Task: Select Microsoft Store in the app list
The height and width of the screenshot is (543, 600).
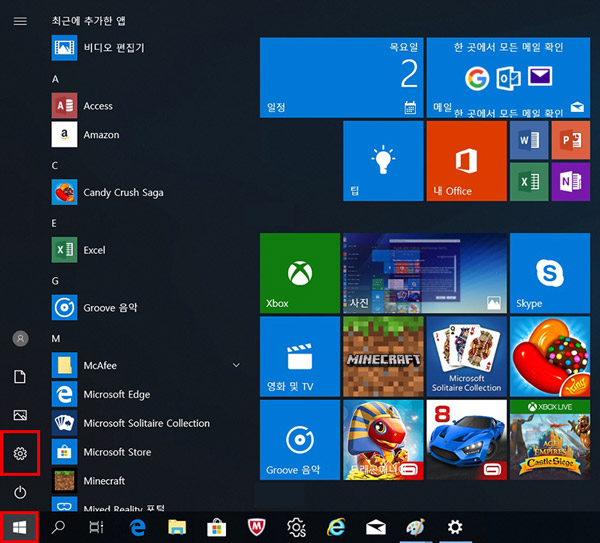Action: point(117,452)
